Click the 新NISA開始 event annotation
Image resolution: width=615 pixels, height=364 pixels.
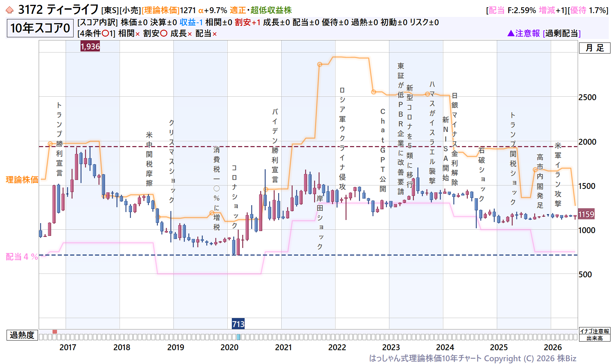pos(445,149)
